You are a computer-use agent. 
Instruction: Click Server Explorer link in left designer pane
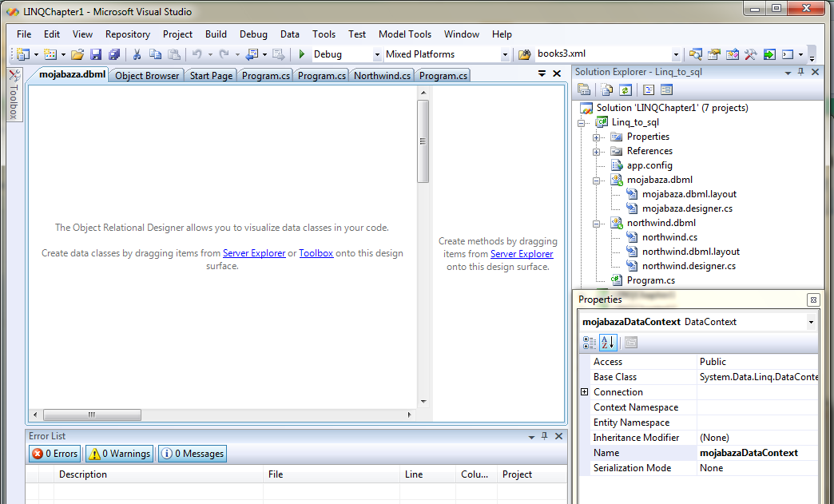(254, 253)
